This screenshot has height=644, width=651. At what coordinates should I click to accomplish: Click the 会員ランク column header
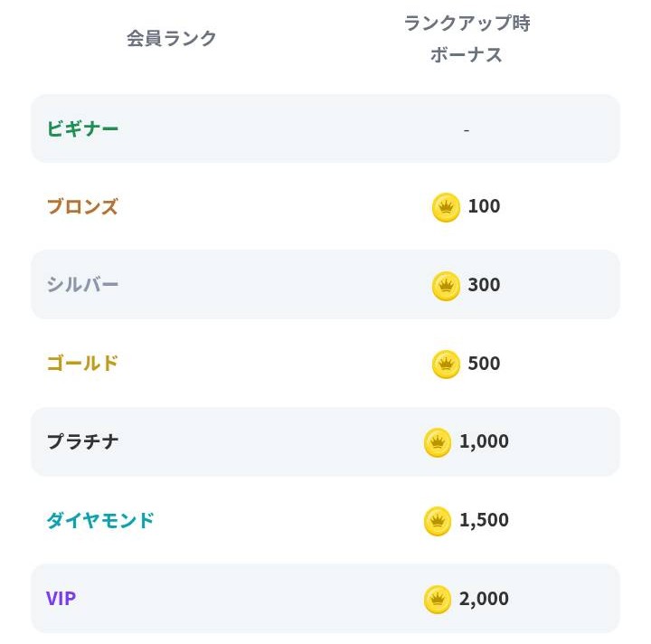coord(172,38)
